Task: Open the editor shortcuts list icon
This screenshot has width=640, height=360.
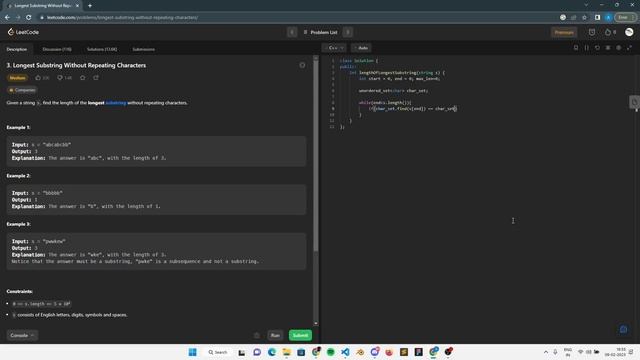Action: (x=608, y=48)
